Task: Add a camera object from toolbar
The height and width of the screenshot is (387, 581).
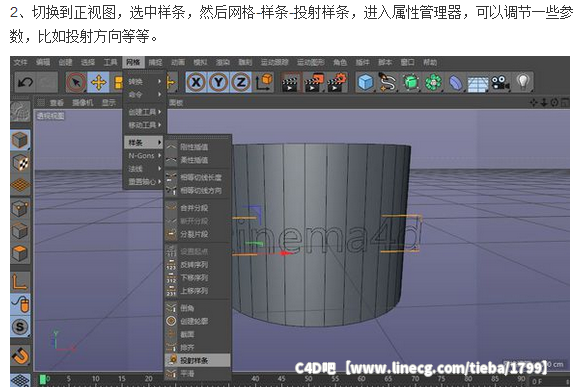Action: [500, 82]
